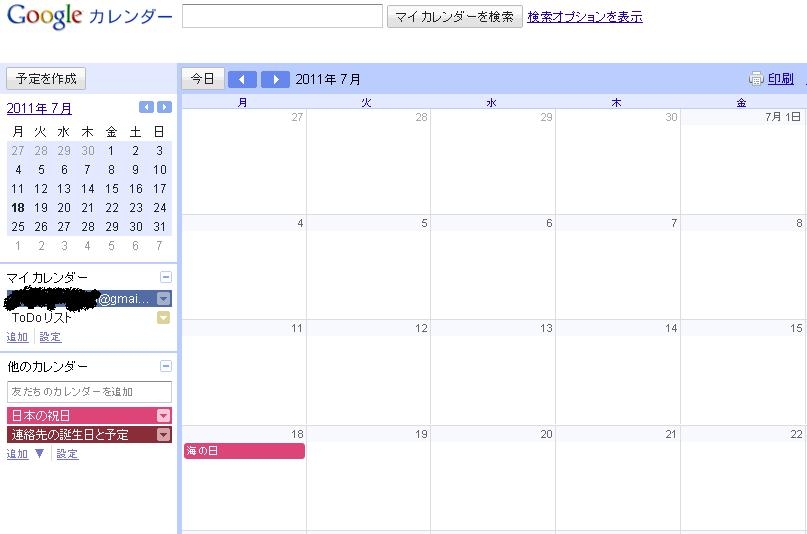Select day 21 in the mini calendar
Viewport: 807px width, 534px height.
coord(87,208)
